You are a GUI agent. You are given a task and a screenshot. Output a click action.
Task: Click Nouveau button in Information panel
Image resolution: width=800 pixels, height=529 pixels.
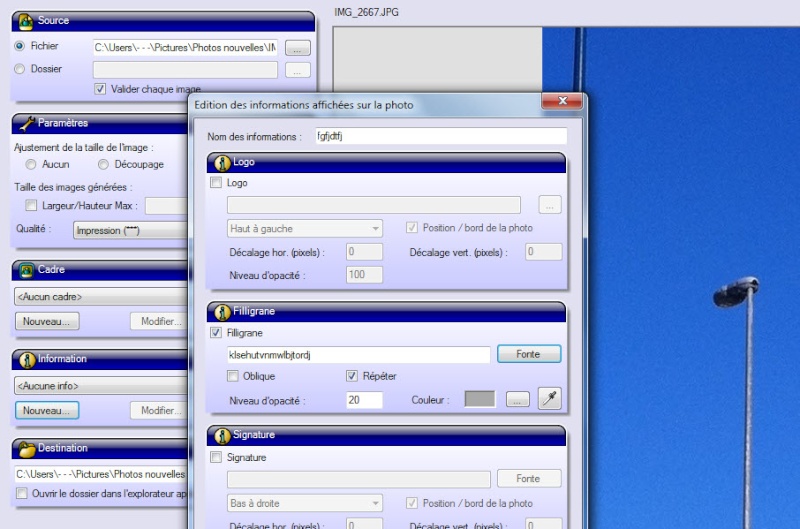[x=46, y=410]
